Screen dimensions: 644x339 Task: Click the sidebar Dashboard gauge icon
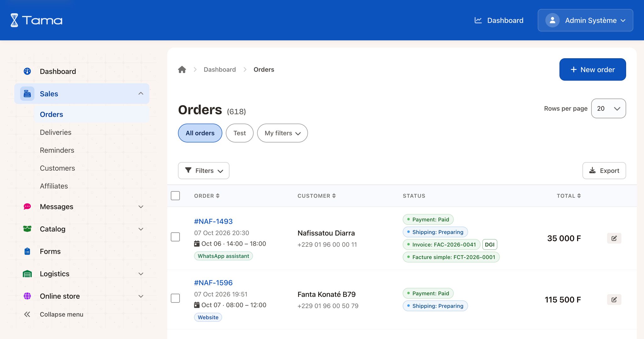(27, 71)
